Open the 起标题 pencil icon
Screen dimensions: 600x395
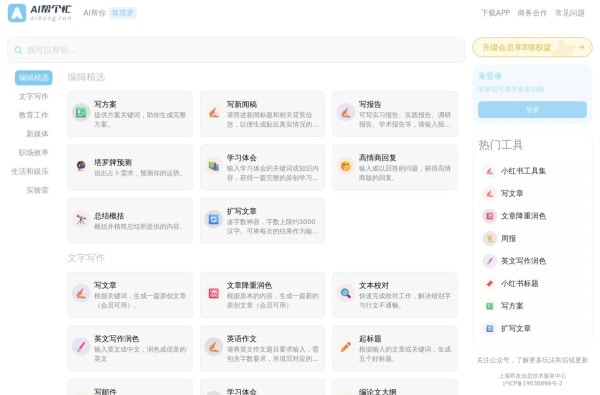click(x=346, y=347)
